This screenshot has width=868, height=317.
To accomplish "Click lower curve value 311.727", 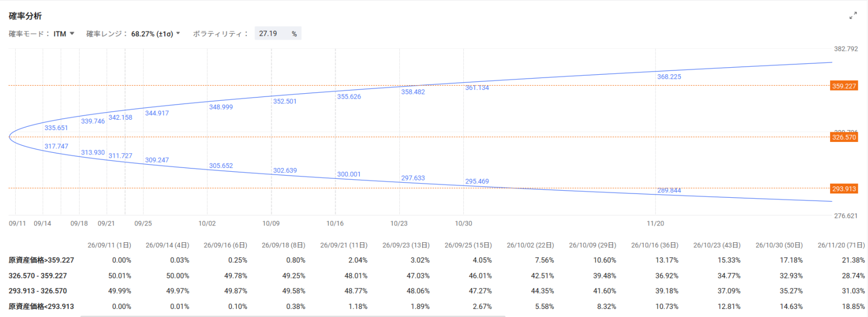I will pyautogui.click(x=120, y=156).
